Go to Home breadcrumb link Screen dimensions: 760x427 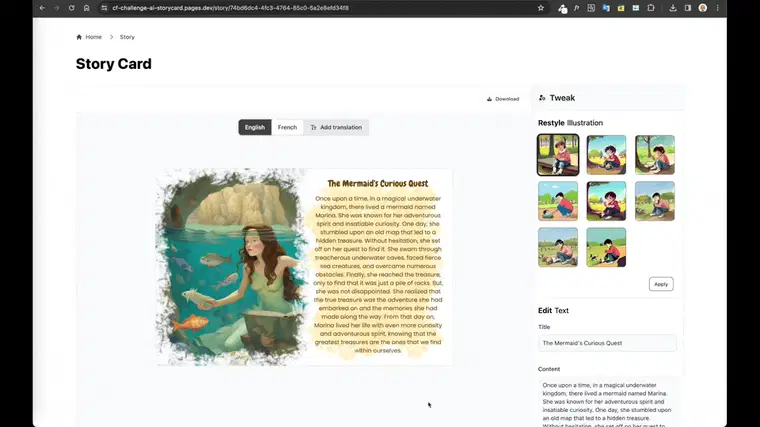click(89, 37)
